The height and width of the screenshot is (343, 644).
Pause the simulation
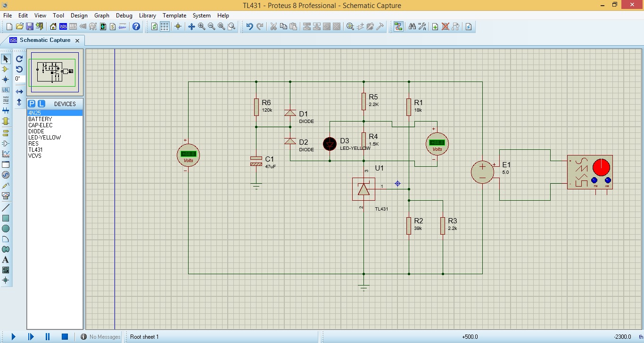coord(48,336)
